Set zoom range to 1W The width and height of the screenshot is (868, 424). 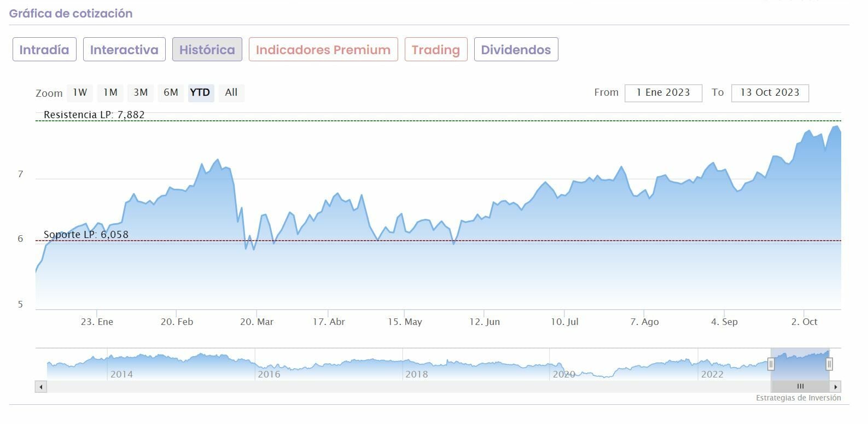(80, 92)
